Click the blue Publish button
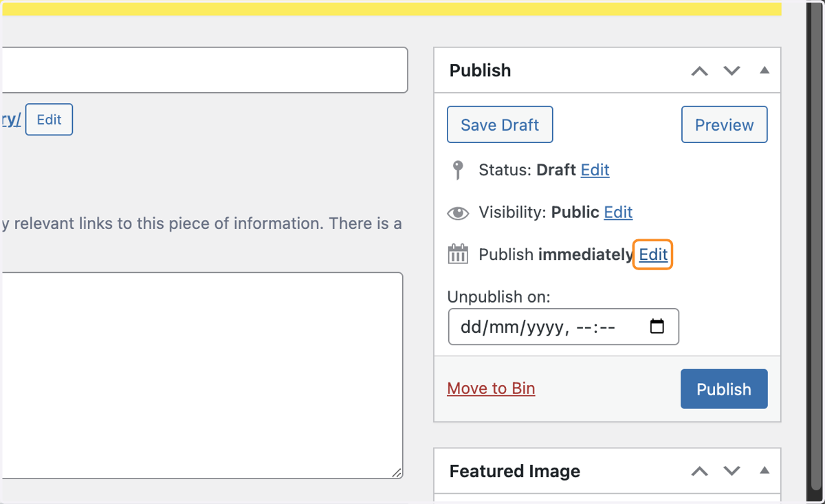Image resolution: width=825 pixels, height=504 pixels. (724, 389)
